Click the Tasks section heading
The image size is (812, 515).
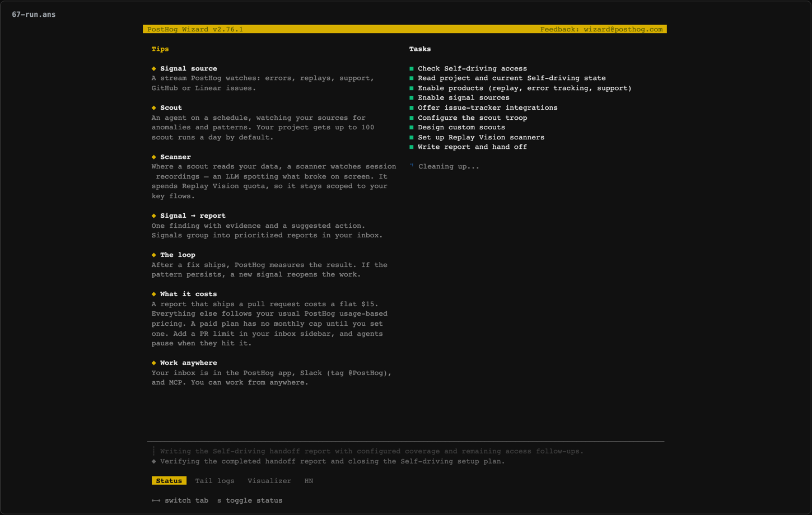(420, 49)
